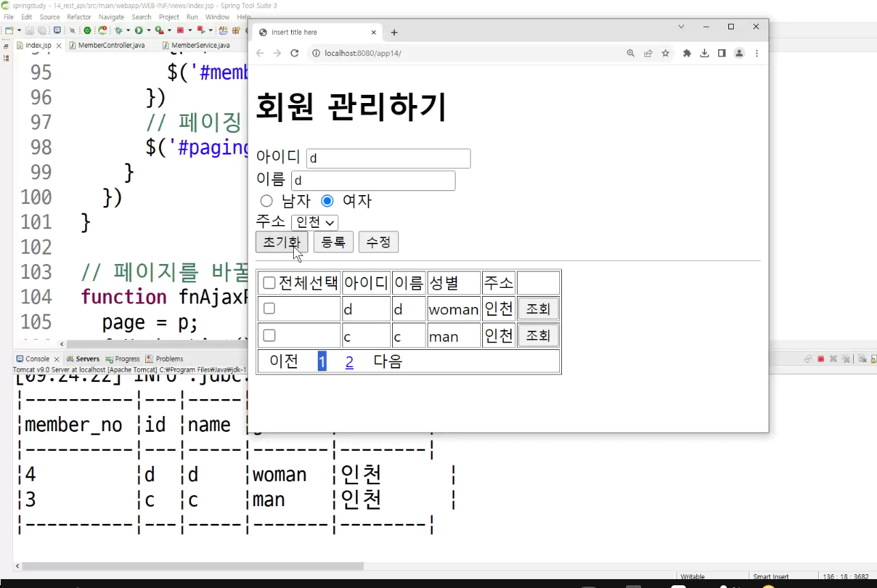Viewport: 877px width, 588px height.
Task: Click the 등록 button
Action: [333, 242]
